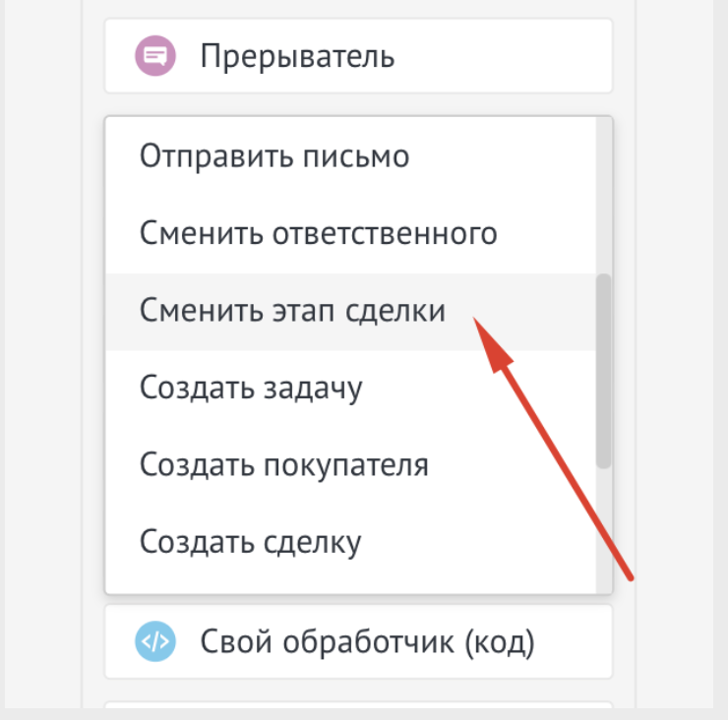Click the partially visible block below Свой обработчик
This screenshot has width=728, height=720.
click(x=358, y=710)
